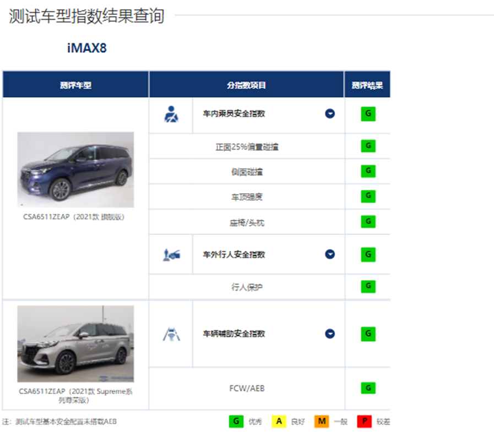
Task: Select the 侧面碰撞 row text
Action: tap(247, 172)
